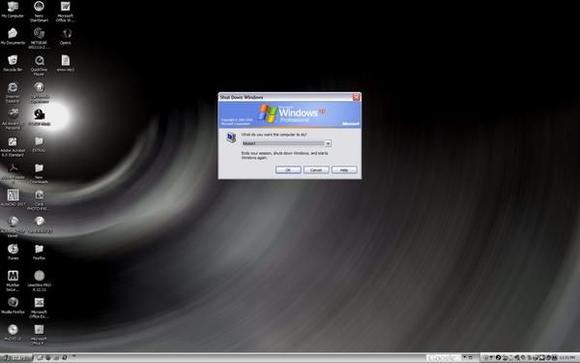Open the My Computer desktop icon
This screenshot has height=363, width=580.
(13, 9)
